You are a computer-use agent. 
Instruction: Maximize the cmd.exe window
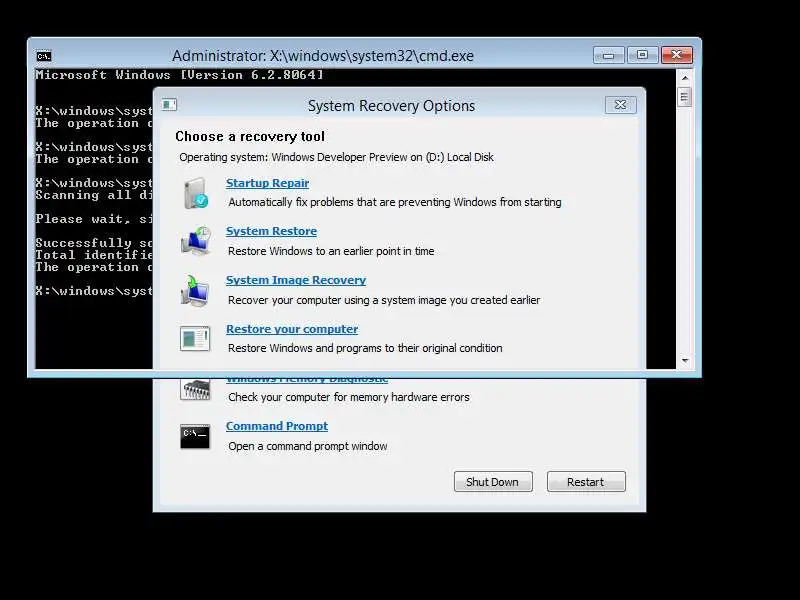(x=642, y=55)
